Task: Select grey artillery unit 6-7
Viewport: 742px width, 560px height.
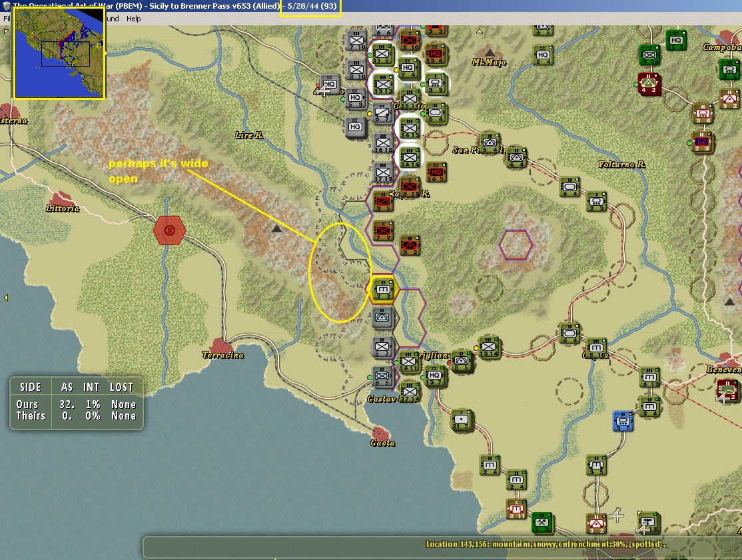Action: [383, 113]
